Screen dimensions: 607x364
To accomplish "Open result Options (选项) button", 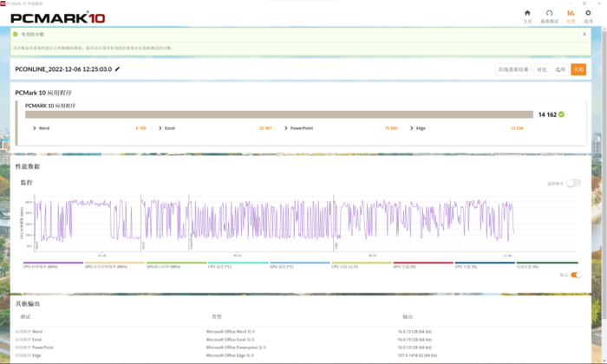I will 560,69.
